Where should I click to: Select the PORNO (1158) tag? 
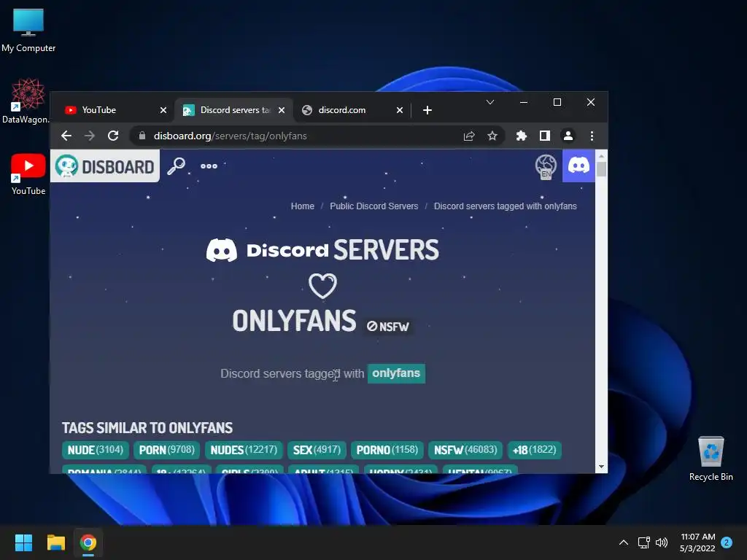click(x=387, y=450)
